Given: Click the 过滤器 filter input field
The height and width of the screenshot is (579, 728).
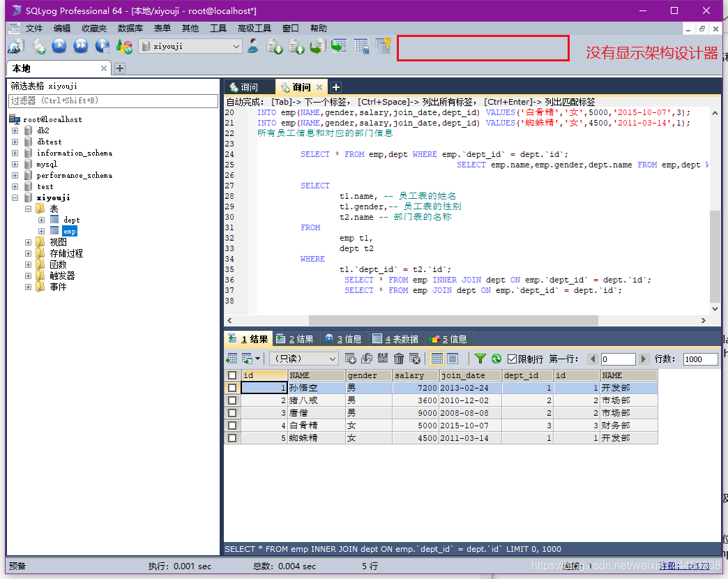Looking at the screenshot, I should (x=113, y=100).
